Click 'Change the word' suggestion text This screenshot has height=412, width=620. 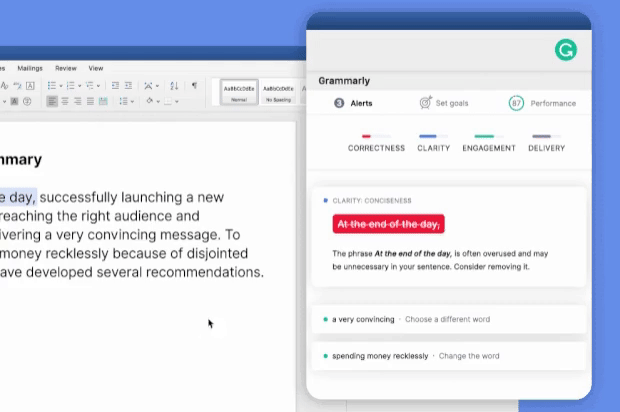pyautogui.click(x=469, y=356)
